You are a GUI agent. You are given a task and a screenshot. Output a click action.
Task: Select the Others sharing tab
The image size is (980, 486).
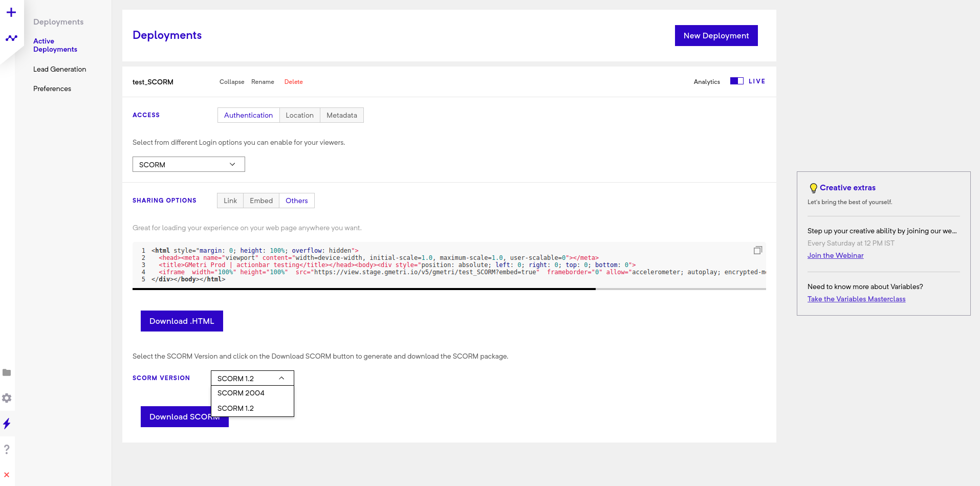[x=297, y=201]
